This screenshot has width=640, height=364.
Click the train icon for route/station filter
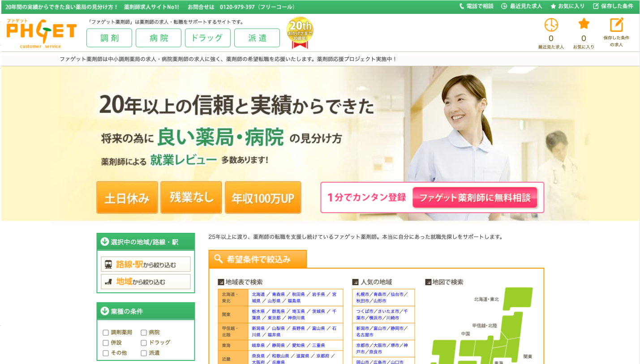pyautogui.click(x=108, y=265)
